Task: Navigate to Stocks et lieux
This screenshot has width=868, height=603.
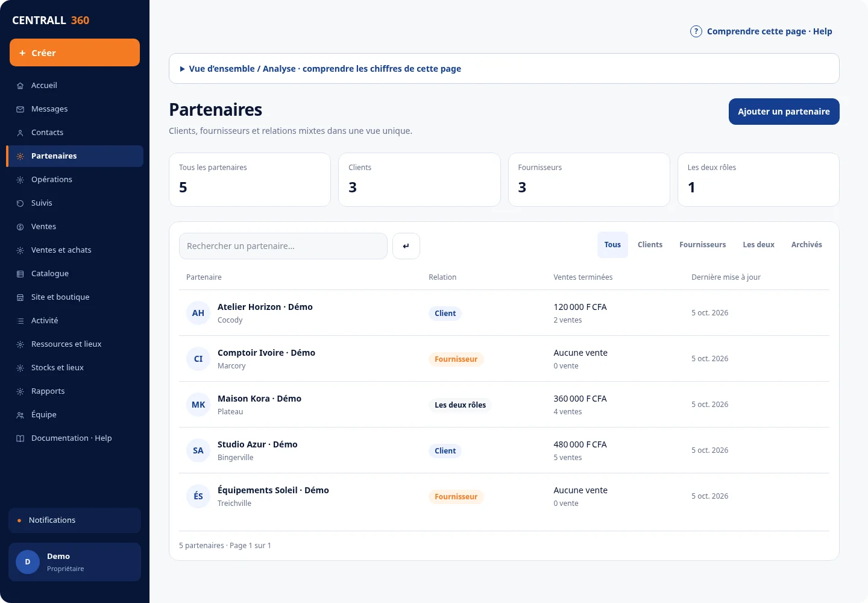Action: pyautogui.click(x=75, y=368)
